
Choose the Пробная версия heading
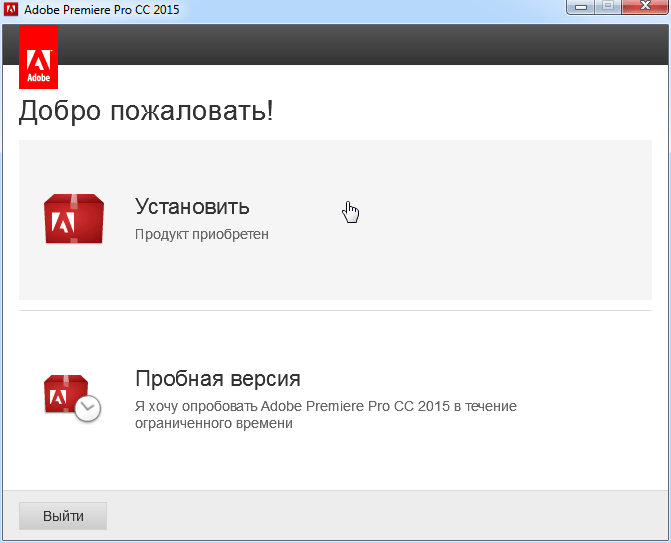click(x=217, y=379)
